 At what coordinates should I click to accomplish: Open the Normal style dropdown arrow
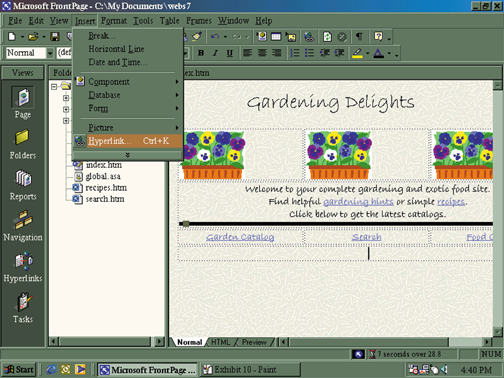click(50, 53)
